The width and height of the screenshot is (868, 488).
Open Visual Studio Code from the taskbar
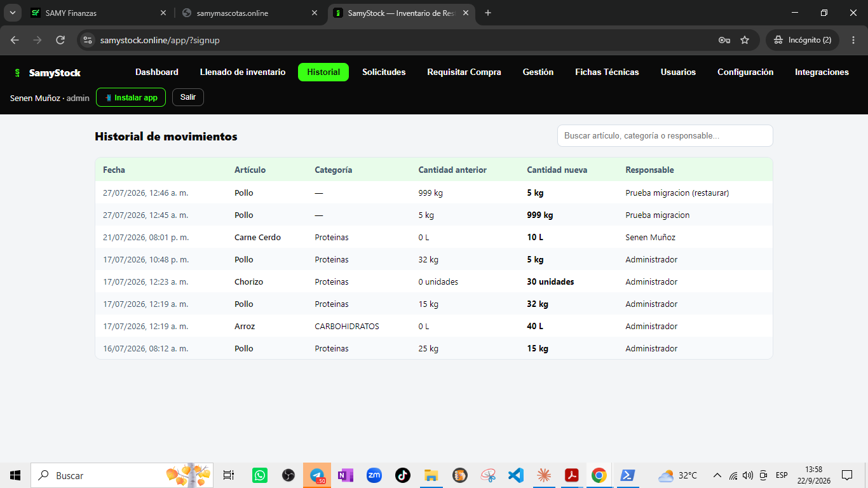[x=515, y=475]
